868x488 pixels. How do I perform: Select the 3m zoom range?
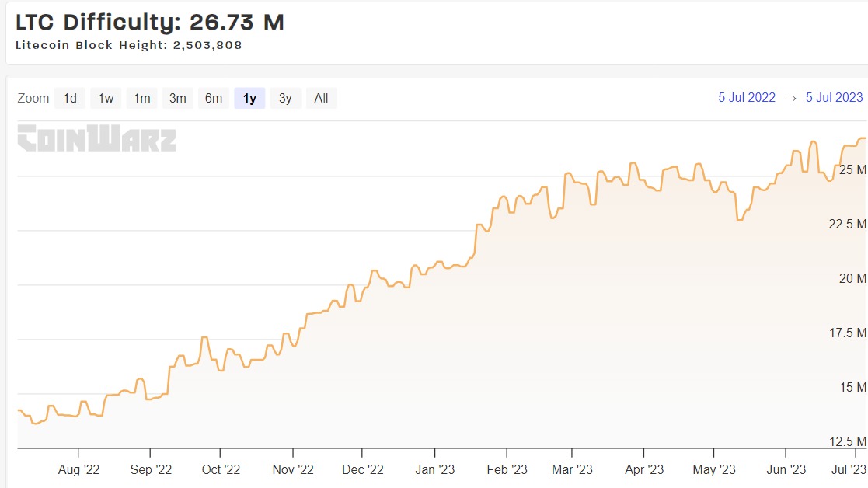pos(178,99)
